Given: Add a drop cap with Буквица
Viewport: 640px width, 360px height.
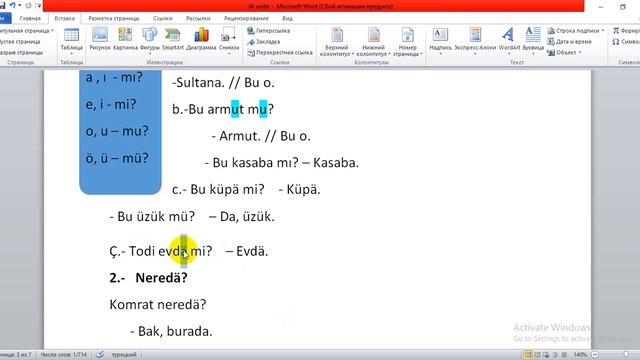Looking at the screenshot, I should pyautogui.click(x=533, y=40).
